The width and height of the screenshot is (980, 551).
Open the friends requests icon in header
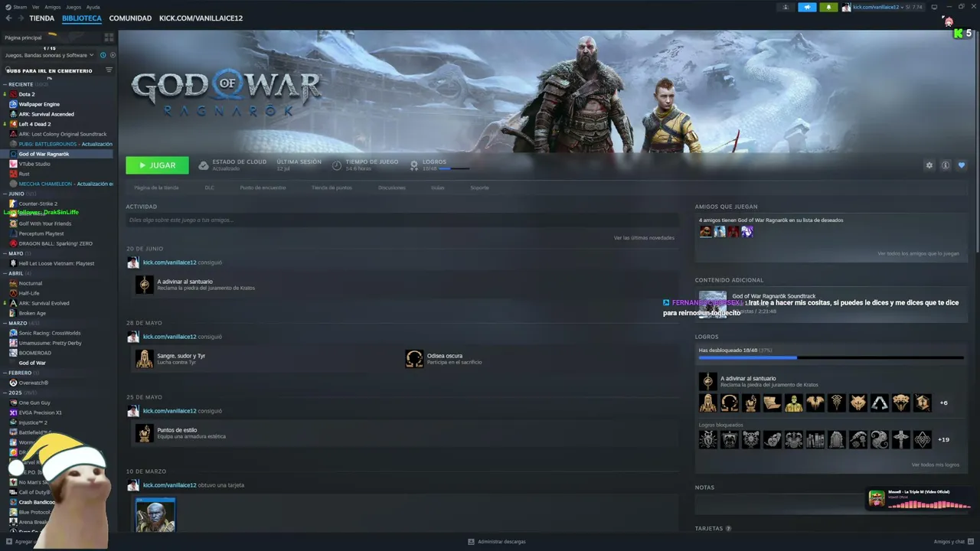click(x=786, y=7)
